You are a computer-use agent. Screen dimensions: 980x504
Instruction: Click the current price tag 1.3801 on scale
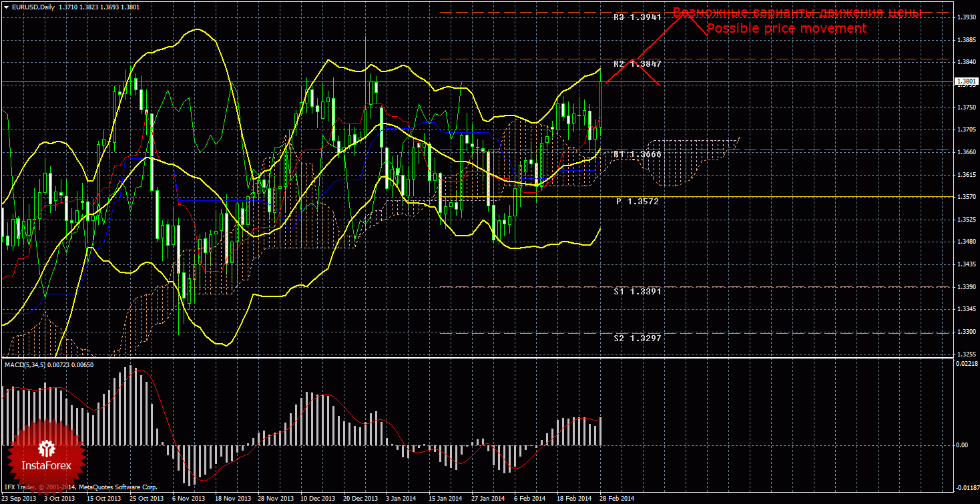965,82
